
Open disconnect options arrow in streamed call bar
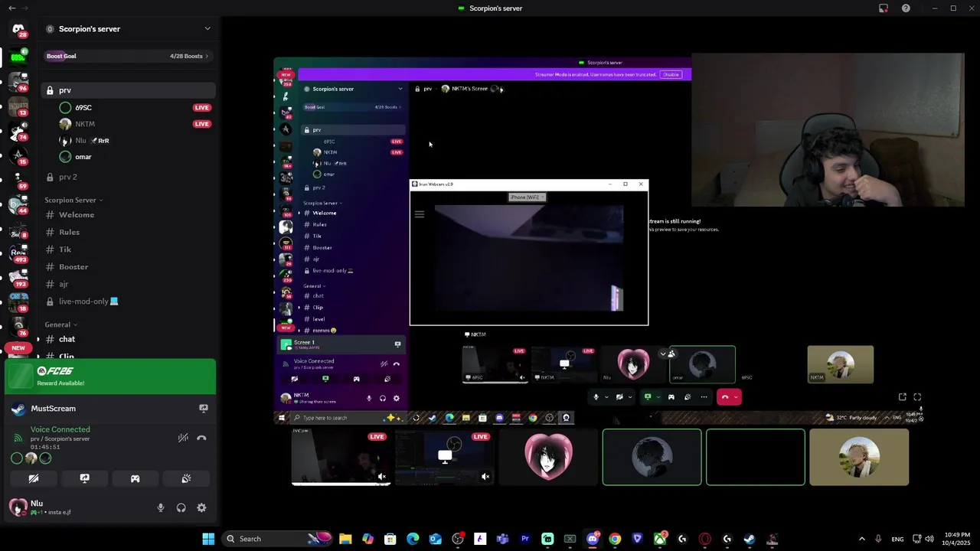pyautogui.click(x=736, y=397)
